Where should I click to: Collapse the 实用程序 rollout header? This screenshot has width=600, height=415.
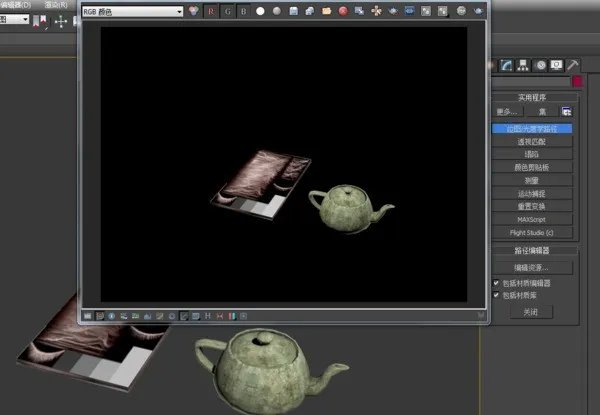point(531,97)
